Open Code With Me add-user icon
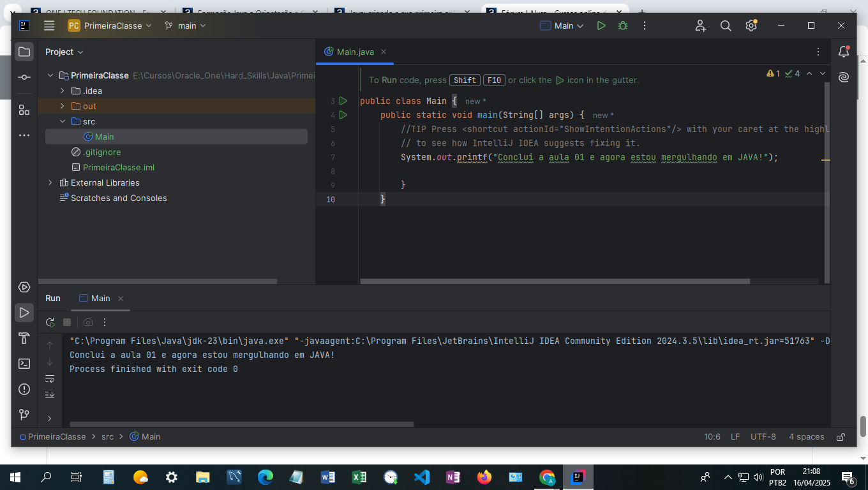 tap(701, 26)
